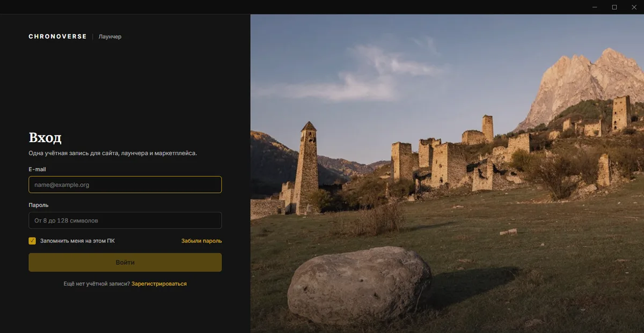Viewport: 644px width, 333px height.
Task: Click the Лаунчер label beside the logo
Action: 110,36
